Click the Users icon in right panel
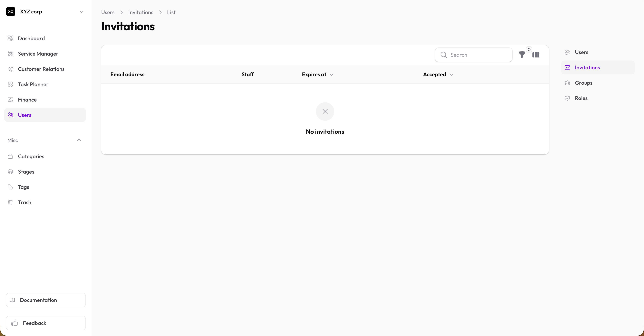Image resolution: width=644 pixels, height=336 pixels. tap(567, 52)
